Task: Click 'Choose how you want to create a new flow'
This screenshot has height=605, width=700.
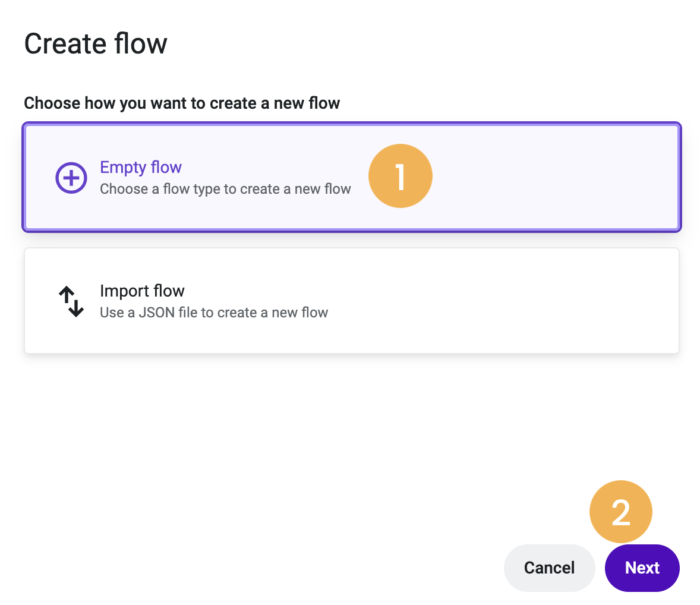Action: [182, 103]
